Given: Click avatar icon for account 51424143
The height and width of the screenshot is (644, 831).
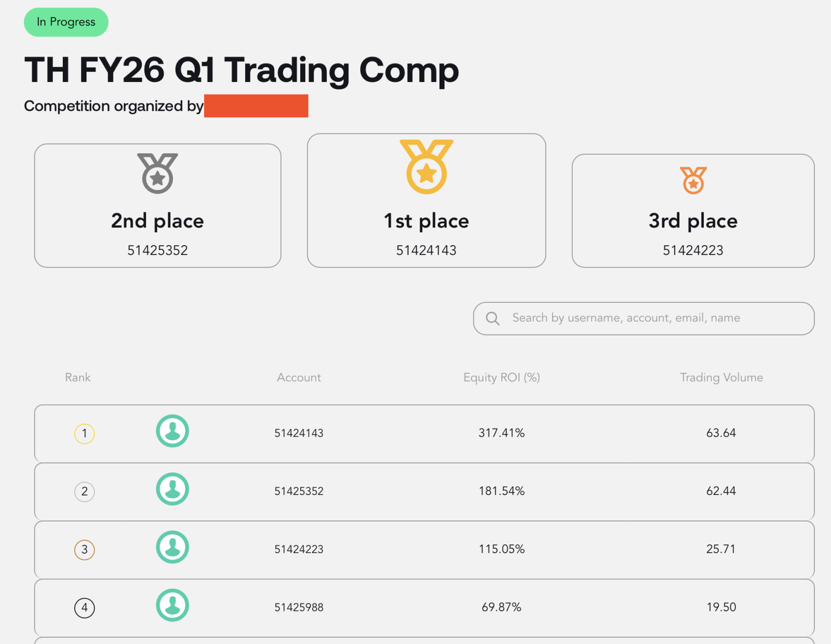Looking at the screenshot, I should tap(173, 431).
